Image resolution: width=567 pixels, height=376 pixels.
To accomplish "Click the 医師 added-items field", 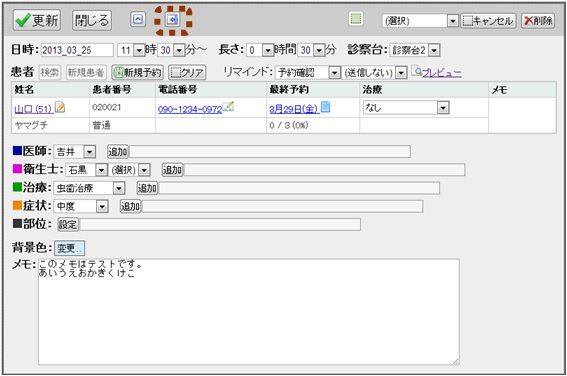I will point(270,151).
